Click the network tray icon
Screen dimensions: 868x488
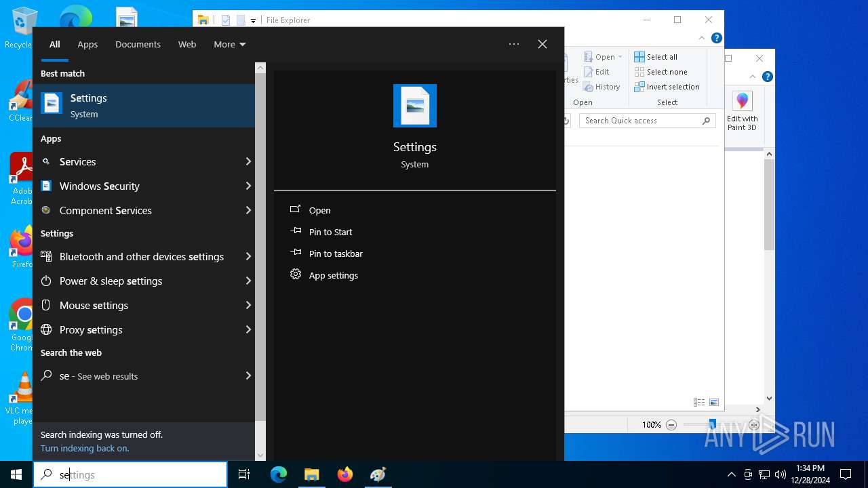click(764, 474)
